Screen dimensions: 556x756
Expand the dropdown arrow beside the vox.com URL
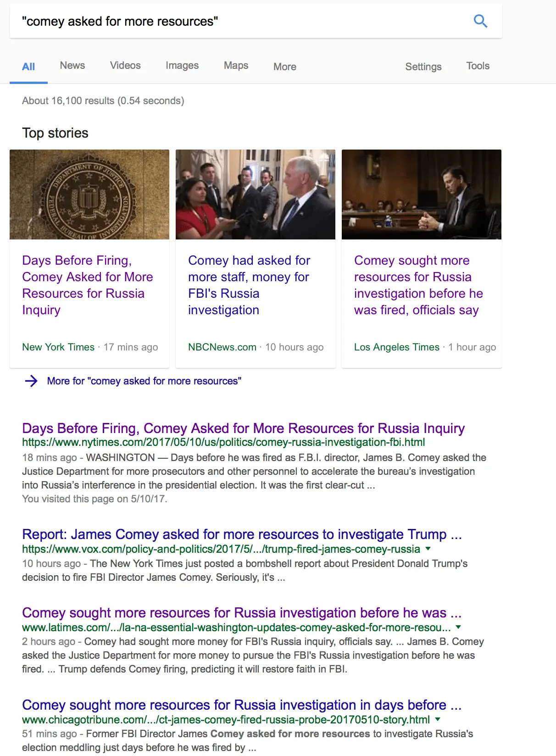click(x=428, y=549)
